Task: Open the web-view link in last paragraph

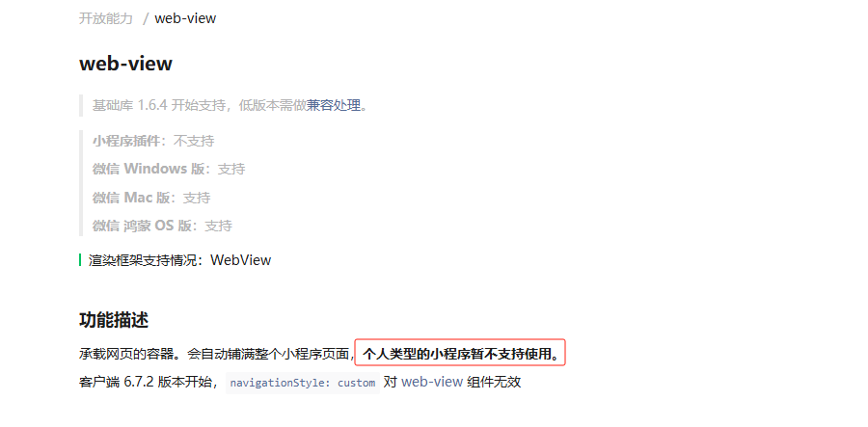Action: (432, 382)
